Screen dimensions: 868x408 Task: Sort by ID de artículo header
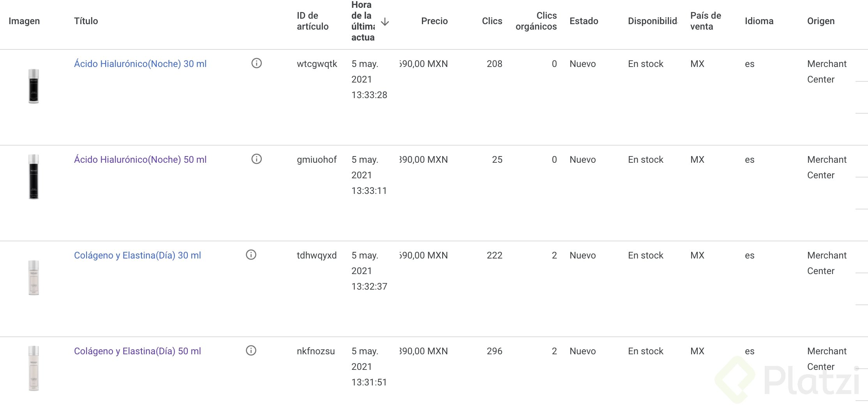(312, 21)
